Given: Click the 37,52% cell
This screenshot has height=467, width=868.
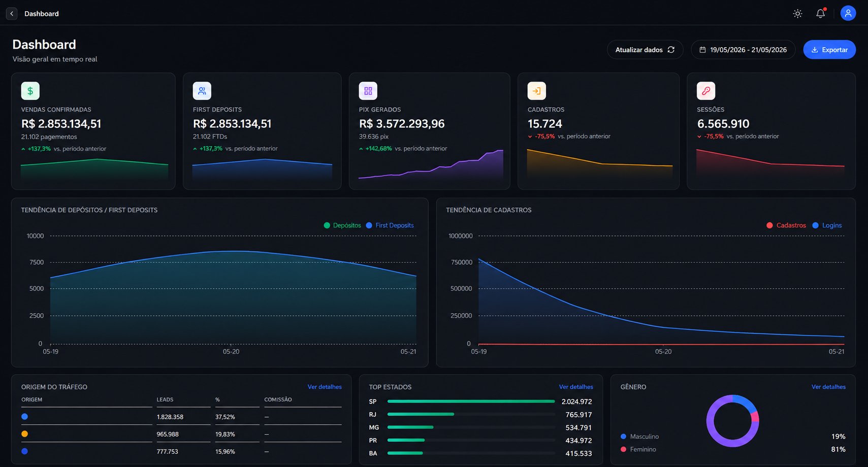Looking at the screenshot, I should (225, 417).
